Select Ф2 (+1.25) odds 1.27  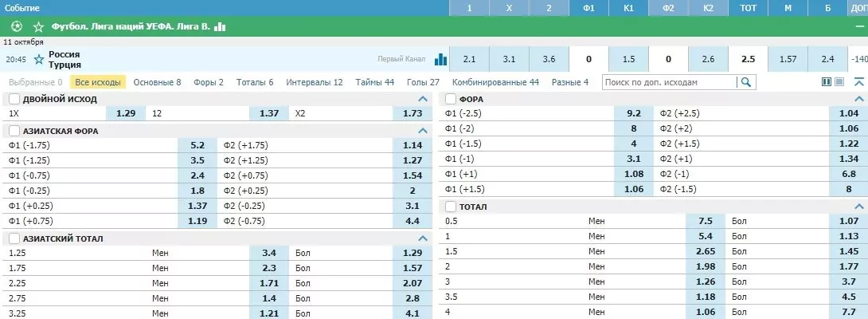tap(412, 160)
